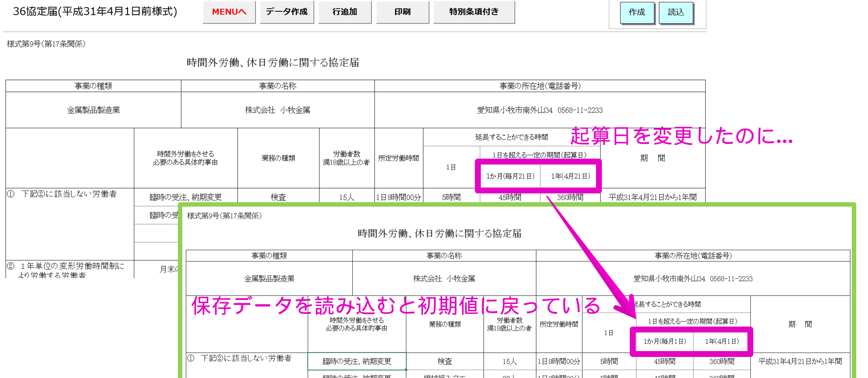Load saved data with 読込 button

point(675,12)
